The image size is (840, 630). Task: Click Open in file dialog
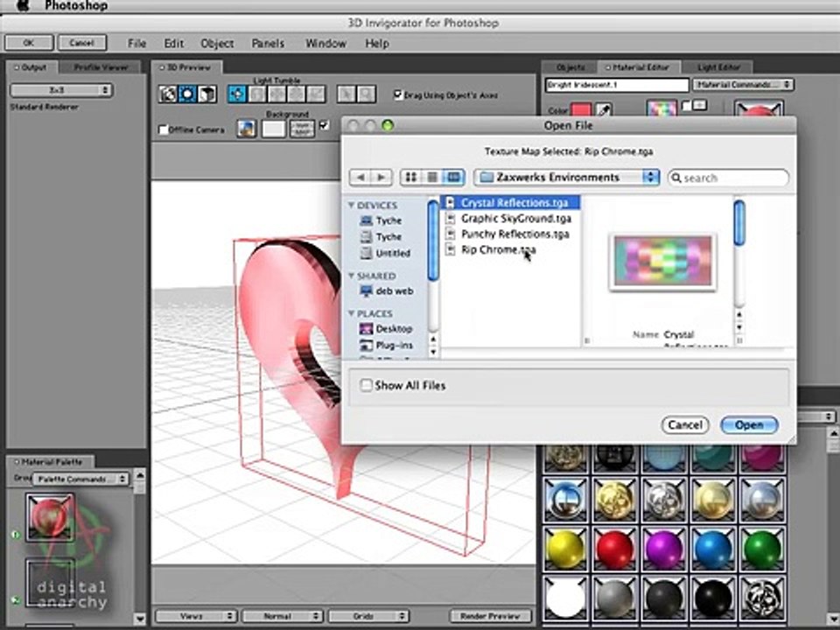749,425
